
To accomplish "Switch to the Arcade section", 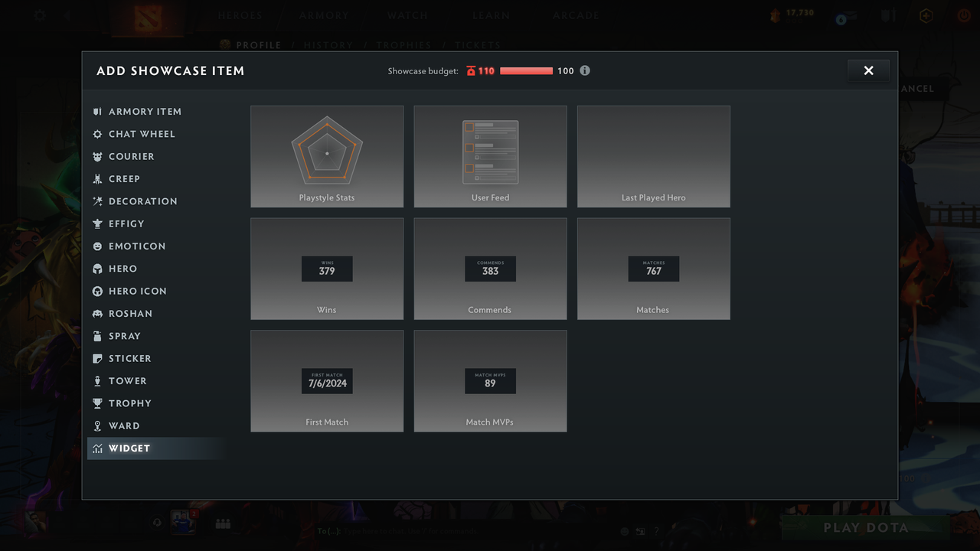I will (576, 15).
